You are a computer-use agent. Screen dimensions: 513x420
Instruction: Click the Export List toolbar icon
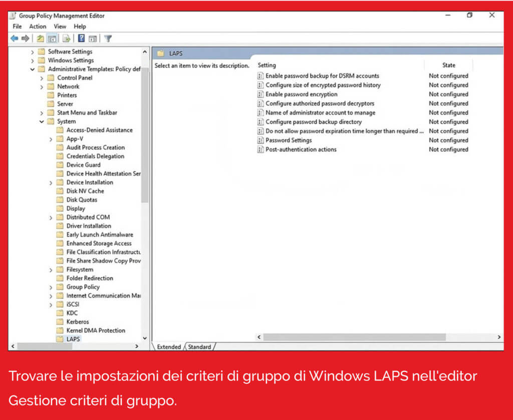click(x=66, y=38)
